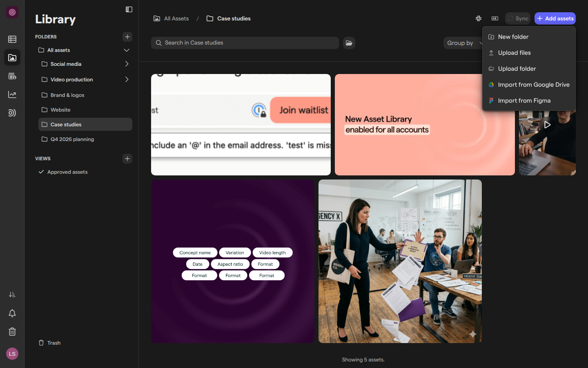Expand the Social media folder chevron

(x=127, y=64)
